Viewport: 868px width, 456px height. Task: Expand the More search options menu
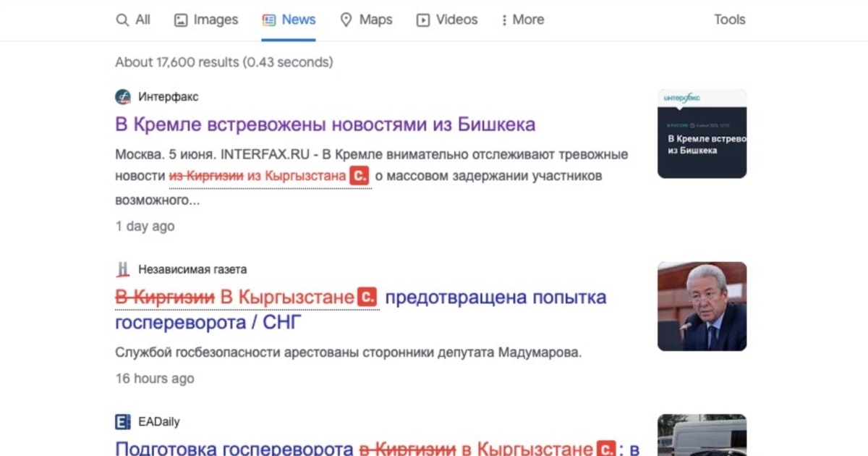coord(522,20)
